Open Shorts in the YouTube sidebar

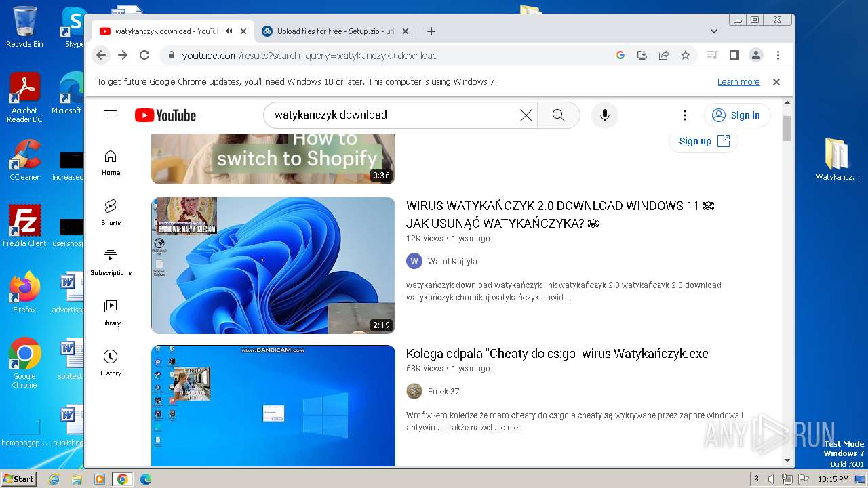tap(111, 213)
